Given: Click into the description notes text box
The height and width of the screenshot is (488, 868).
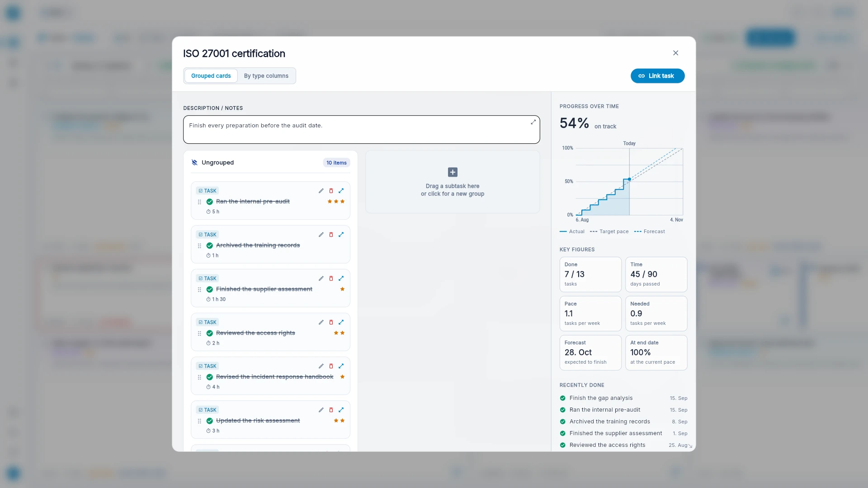Looking at the screenshot, I should (x=362, y=129).
